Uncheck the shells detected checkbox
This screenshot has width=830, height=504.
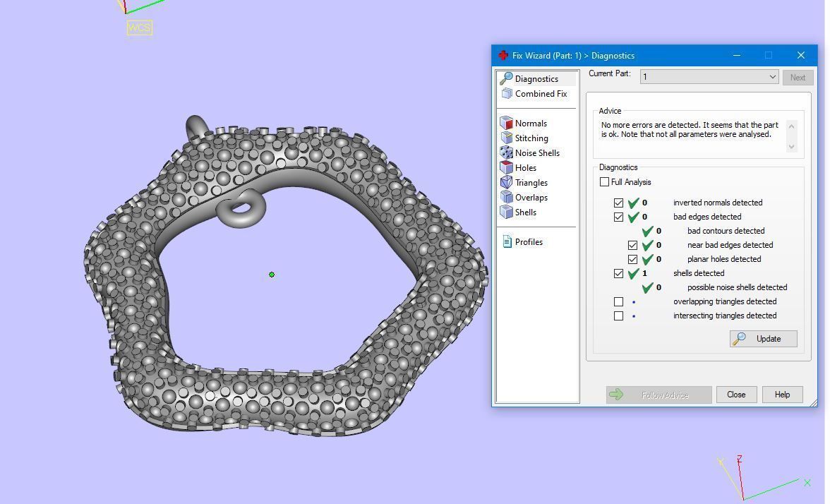[619, 273]
